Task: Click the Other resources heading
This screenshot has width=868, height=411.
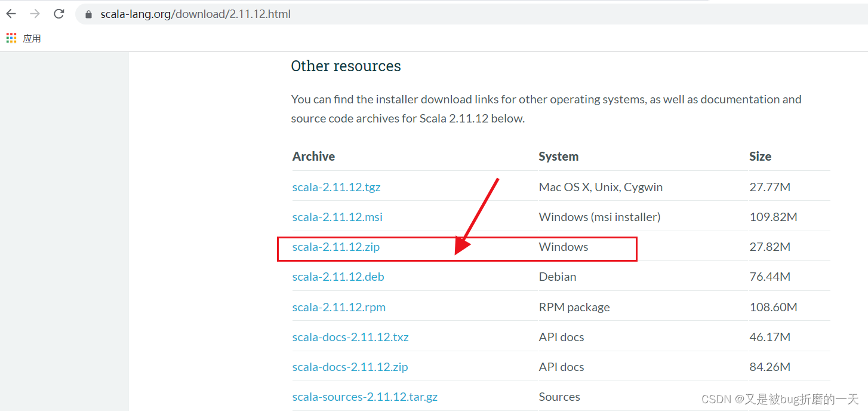Action: [346, 66]
